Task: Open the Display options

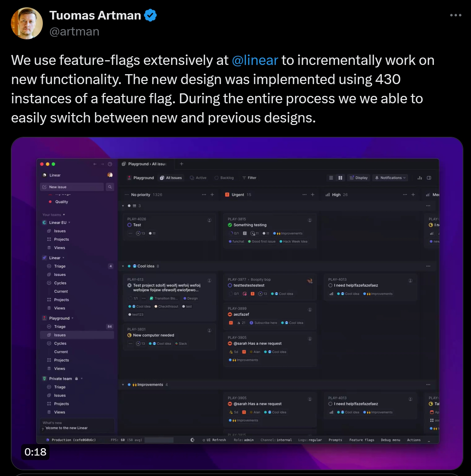Action: [x=359, y=178]
